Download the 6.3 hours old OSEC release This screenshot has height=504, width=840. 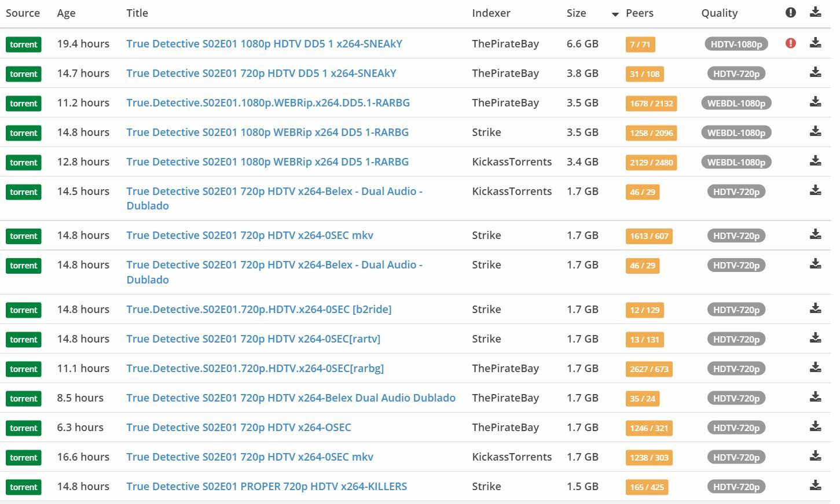coord(815,426)
